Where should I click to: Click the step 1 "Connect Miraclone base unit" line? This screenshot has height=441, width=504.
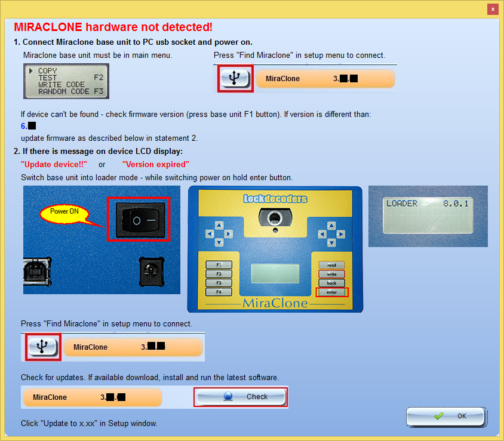click(x=133, y=42)
